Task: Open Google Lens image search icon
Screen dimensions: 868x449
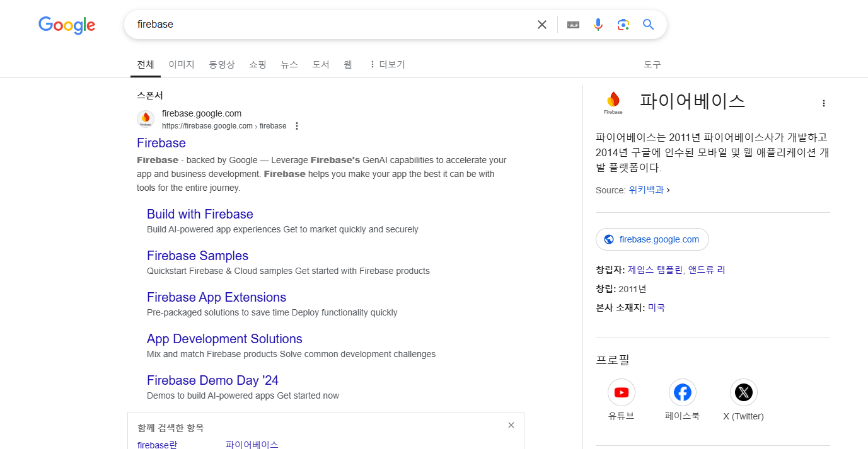Action: pyautogui.click(x=623, y=25)
